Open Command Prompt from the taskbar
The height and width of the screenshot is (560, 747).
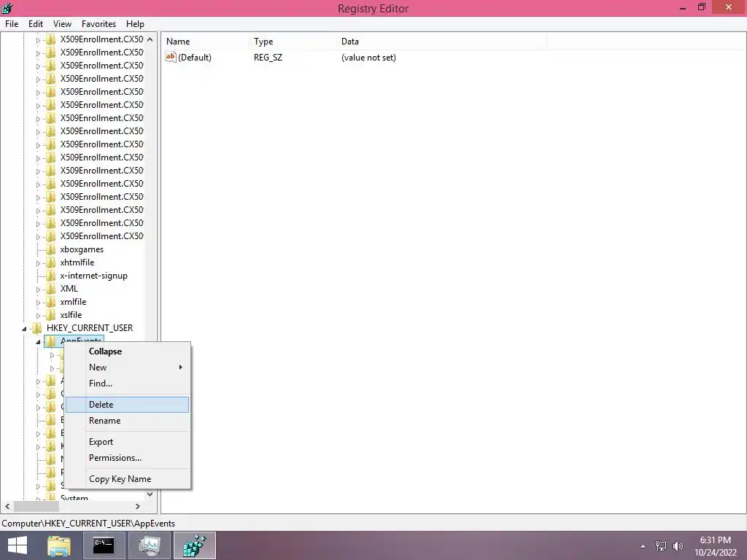104,545
